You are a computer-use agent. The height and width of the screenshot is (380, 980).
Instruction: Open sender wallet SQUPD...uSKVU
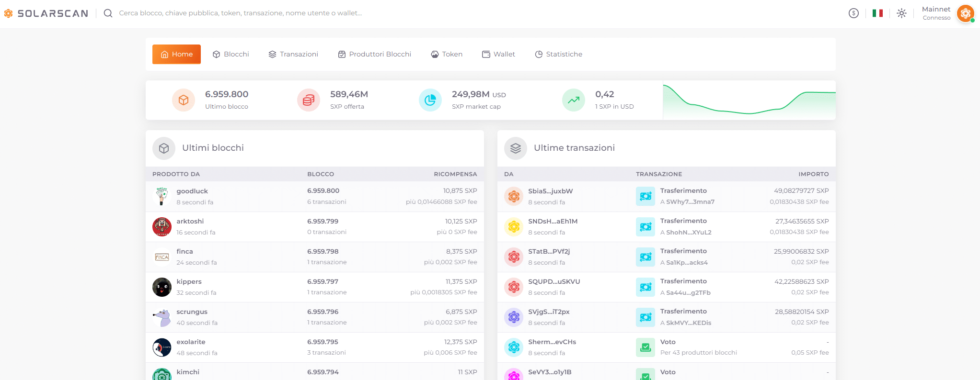tap(554, 281)
